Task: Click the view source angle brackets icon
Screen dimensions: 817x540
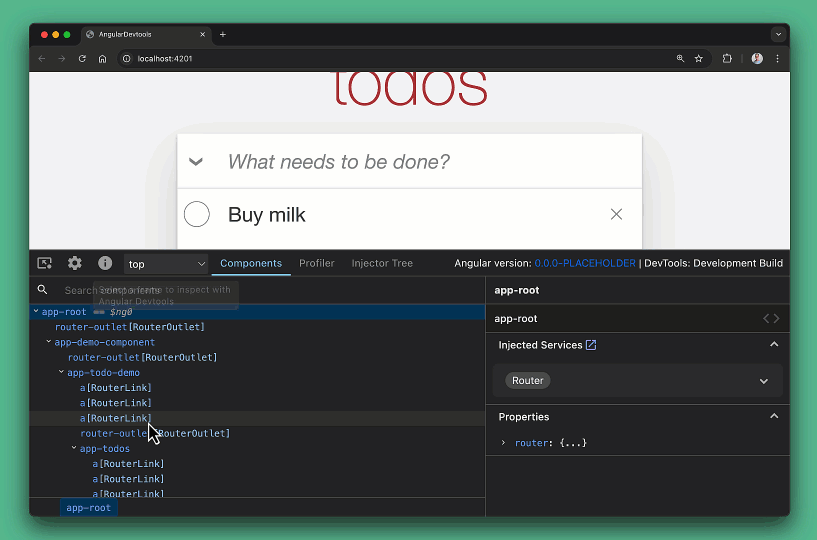Action: point(771,318)
